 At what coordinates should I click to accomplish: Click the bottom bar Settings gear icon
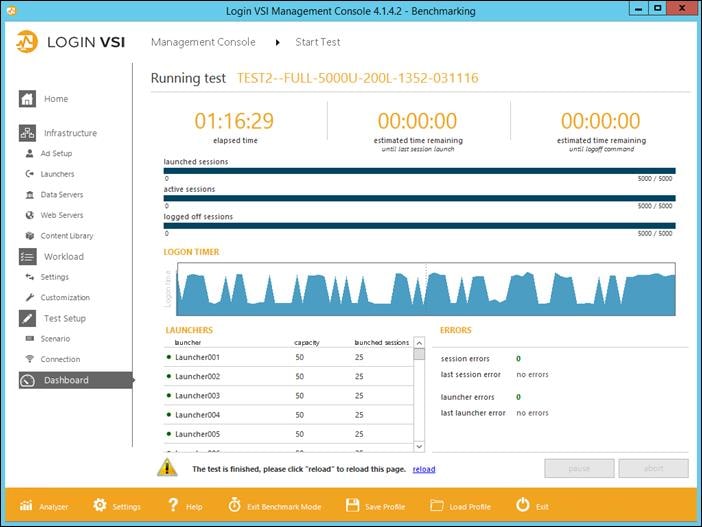pyautogui.click(x=99, y=505)
